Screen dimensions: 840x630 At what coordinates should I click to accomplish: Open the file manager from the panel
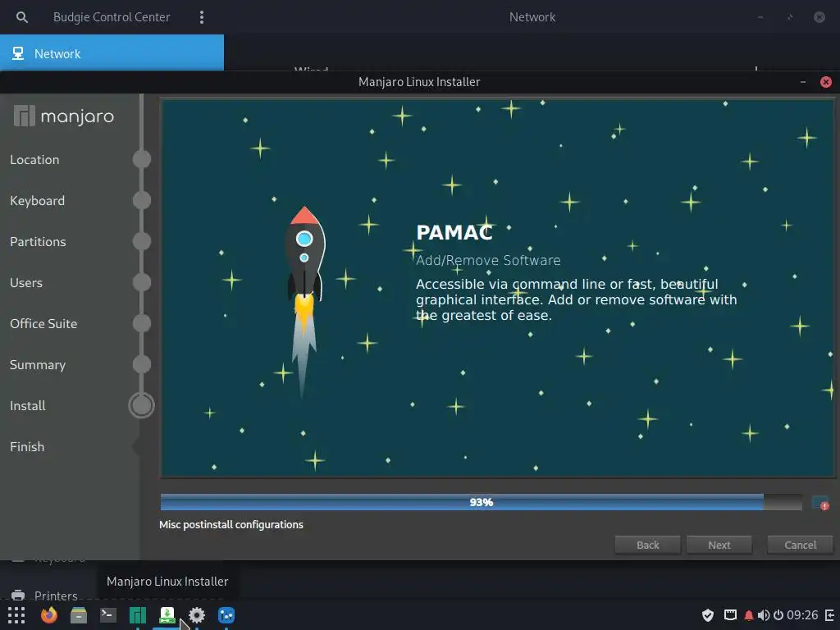(79, 615)
